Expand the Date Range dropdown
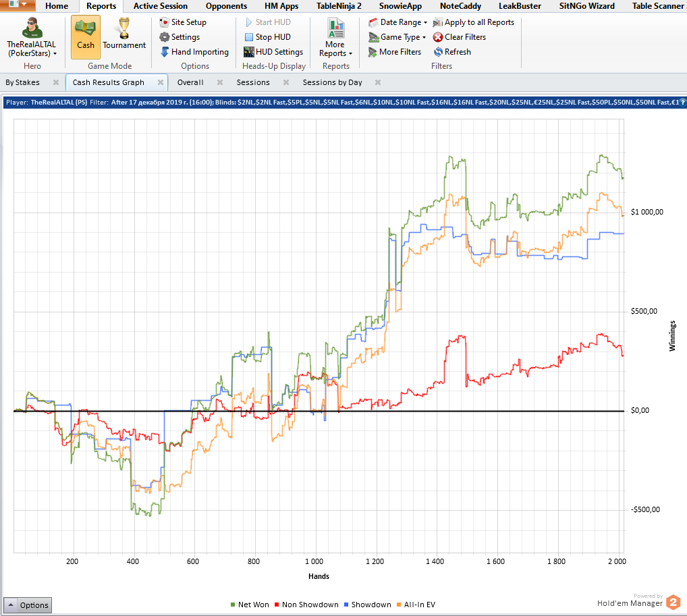687x616 pixels. [x=397, y=22]
